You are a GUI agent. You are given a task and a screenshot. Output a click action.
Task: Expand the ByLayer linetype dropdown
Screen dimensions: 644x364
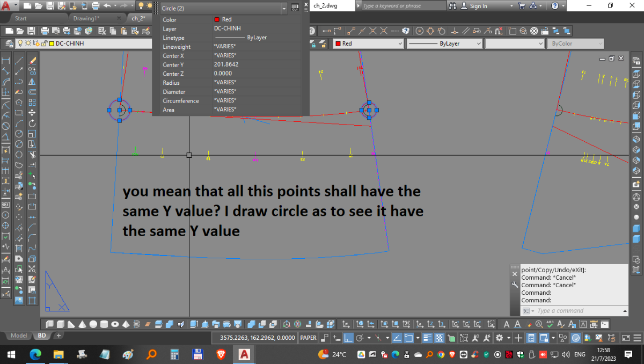click(444, 43)
